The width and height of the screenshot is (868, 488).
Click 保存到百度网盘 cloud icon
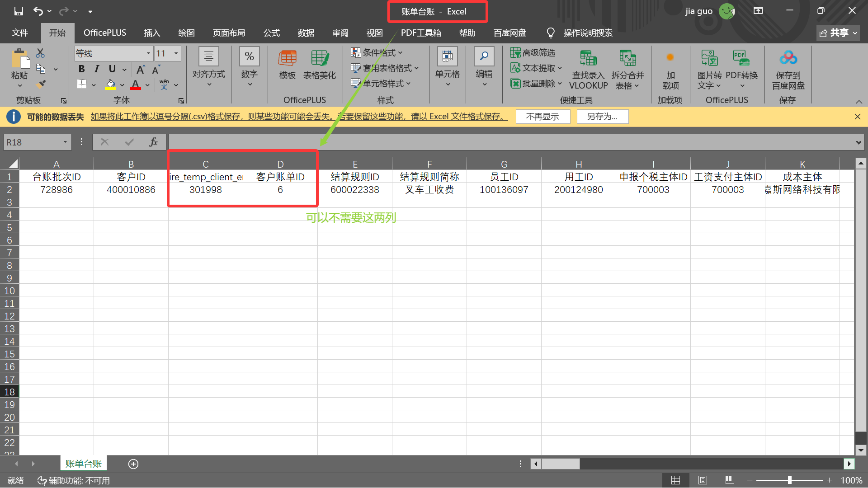(788, 58)
